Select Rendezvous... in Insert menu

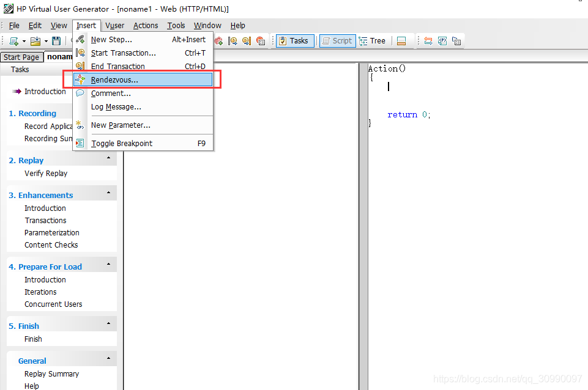pos(143,80)
